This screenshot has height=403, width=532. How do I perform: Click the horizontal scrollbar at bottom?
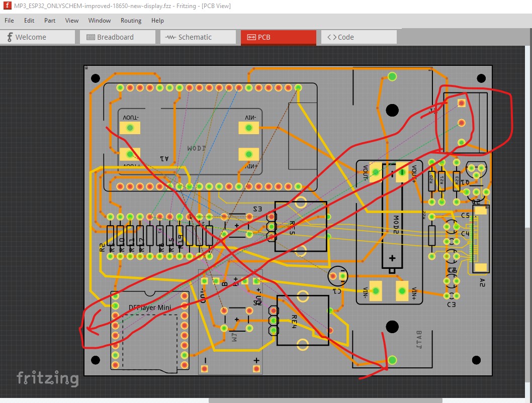click(325, 400)
